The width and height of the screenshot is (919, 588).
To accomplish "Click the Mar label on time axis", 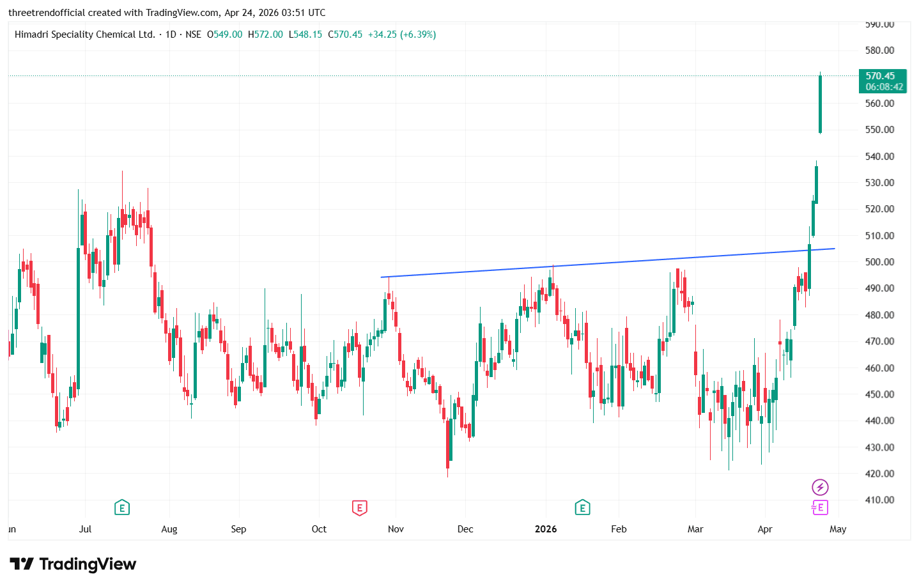I will tap(695, 529).
